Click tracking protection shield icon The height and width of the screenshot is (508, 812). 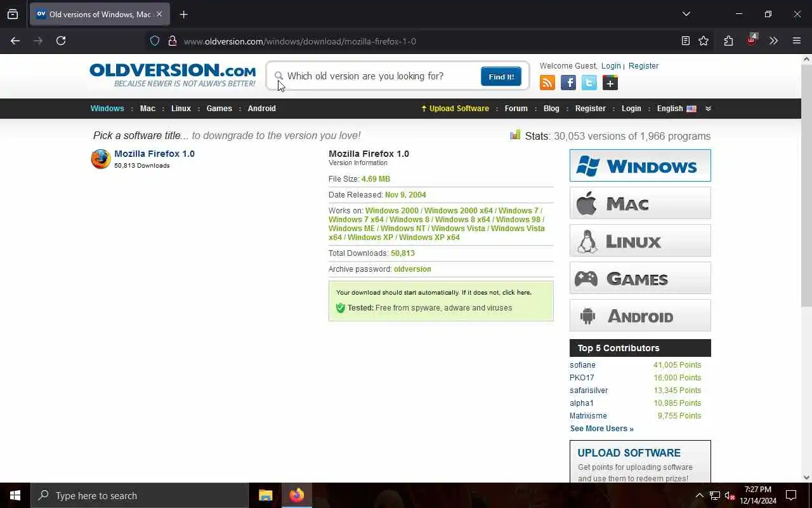pyautogui.click(x=155, y=41)
